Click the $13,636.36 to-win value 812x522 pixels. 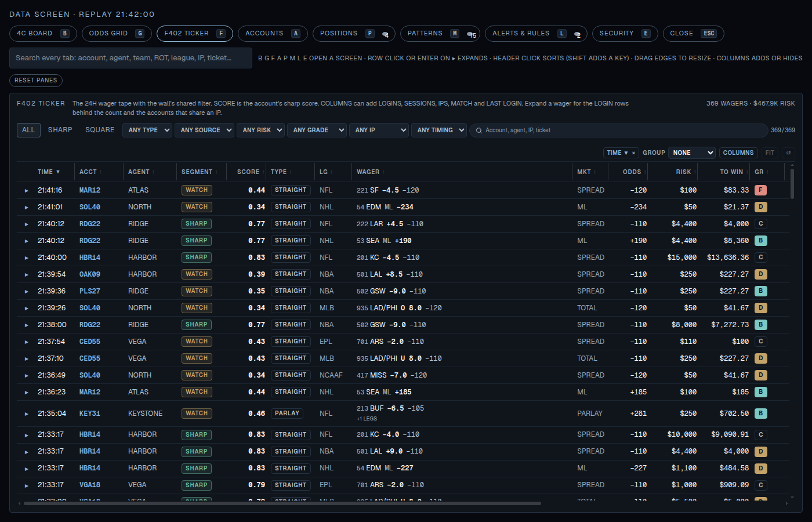click(728, 258)
